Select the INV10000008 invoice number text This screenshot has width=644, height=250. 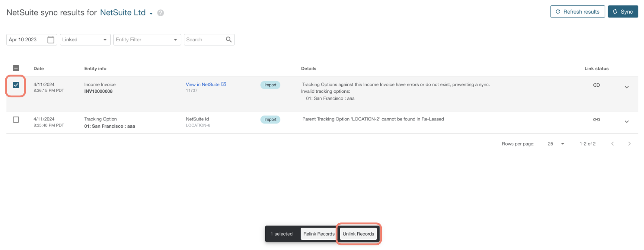(x=98, y=91)
